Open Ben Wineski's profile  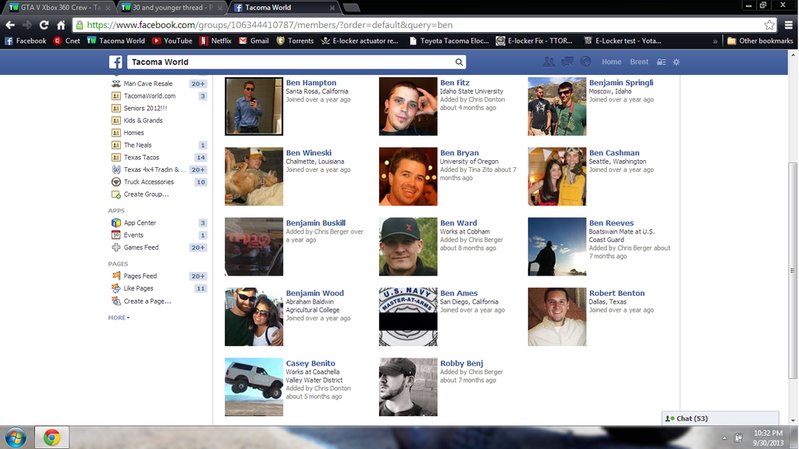(308, 153)
